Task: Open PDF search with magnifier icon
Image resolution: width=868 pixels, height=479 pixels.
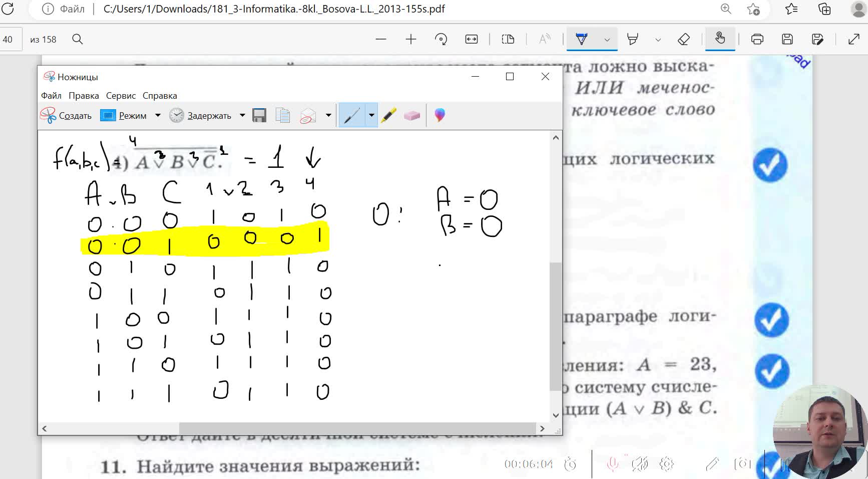Action: click(77, 39)
